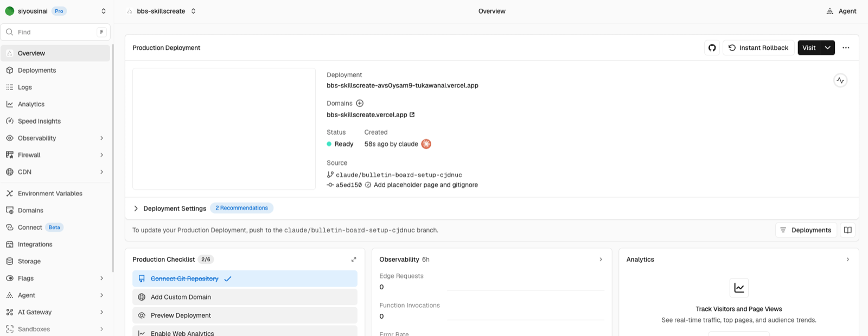
Task: Click into the Find search field
Action: (55, 32)
